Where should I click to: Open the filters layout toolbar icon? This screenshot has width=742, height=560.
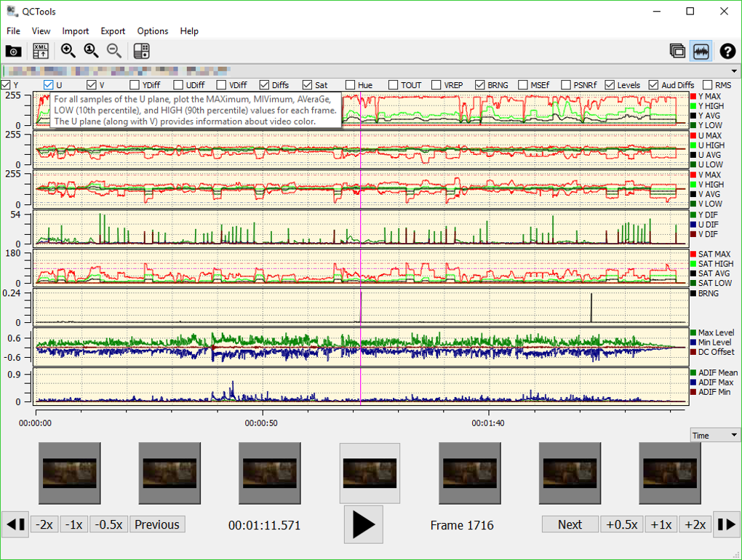click(x=142, y=51)
